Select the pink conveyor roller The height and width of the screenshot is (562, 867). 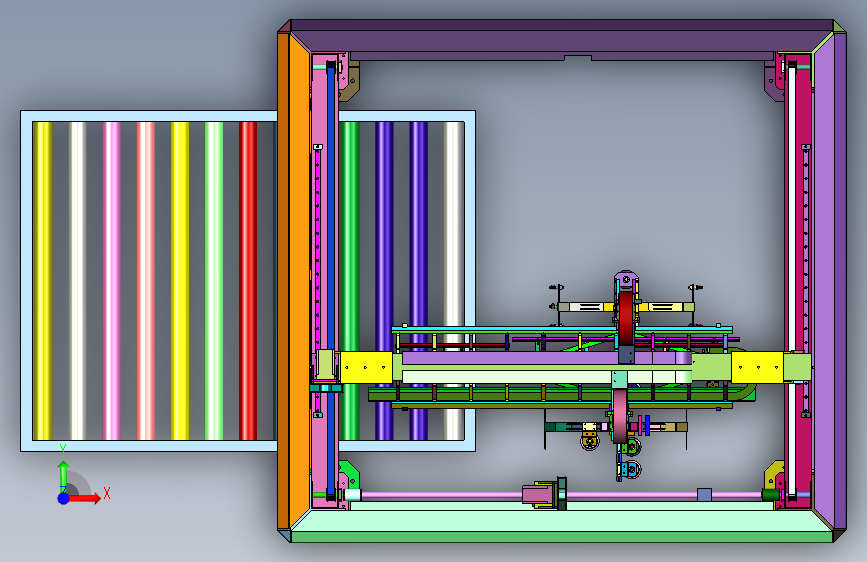tap(112, 281)
